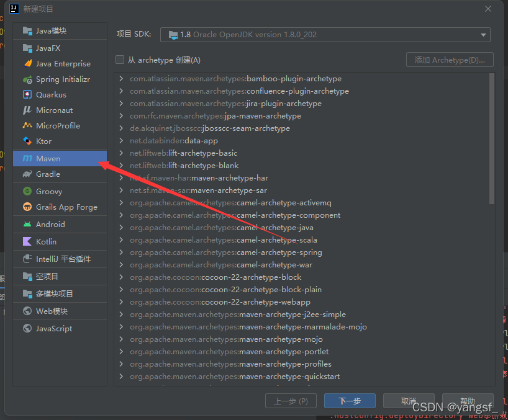Viewport: 508px width, 420px height.
Task: Click the IntelliJ 平台插件 plug icon
Action: click(x=27, y=259)
